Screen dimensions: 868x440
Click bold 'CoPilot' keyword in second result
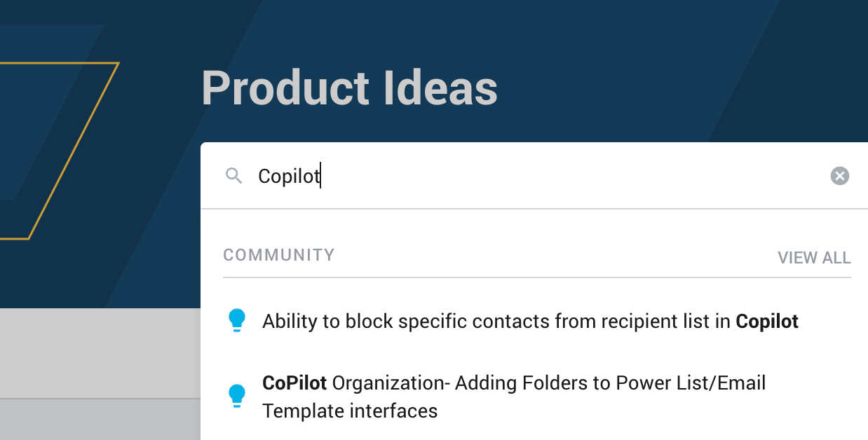(294, 383)
